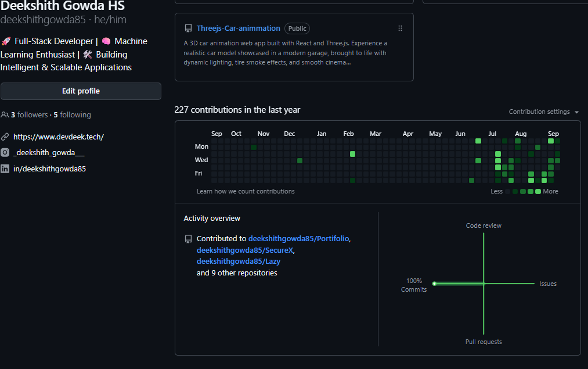Open the deekshithgowda85/Portfolio repository link
Screen dimensions: 588x369
(298, 238)
